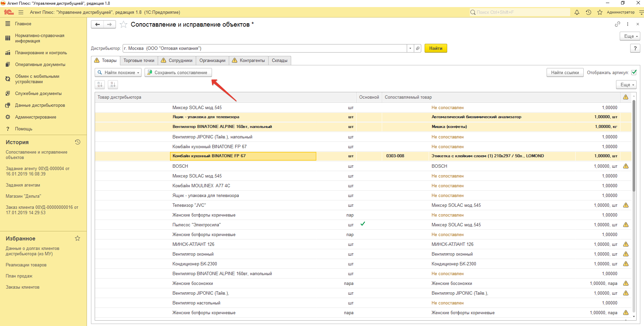This screenshot has height=326, width=644.
Task: Open Еще dropdown above the table
Action: click(x=626, y=85)
